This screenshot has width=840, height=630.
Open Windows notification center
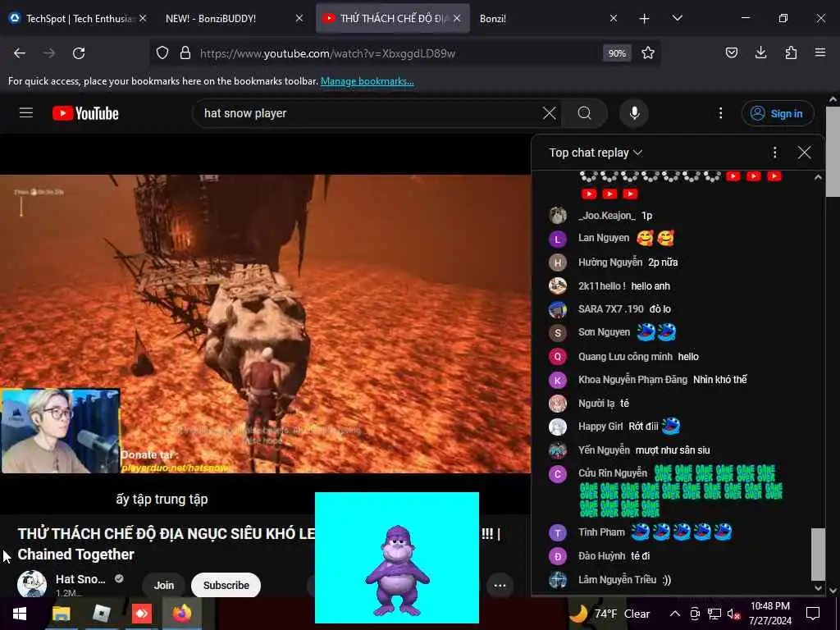[x=813, y=614]
